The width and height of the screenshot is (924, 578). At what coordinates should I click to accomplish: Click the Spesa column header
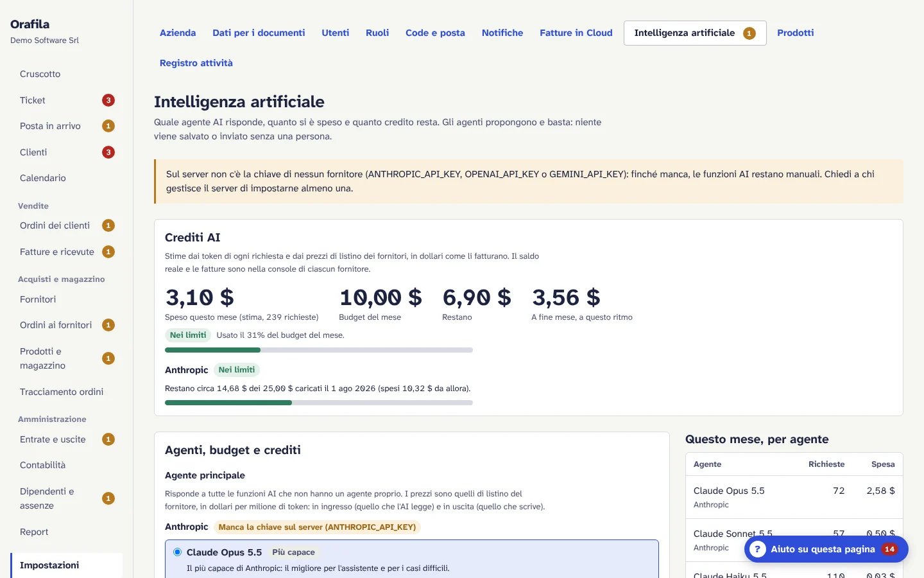point(883,464)
